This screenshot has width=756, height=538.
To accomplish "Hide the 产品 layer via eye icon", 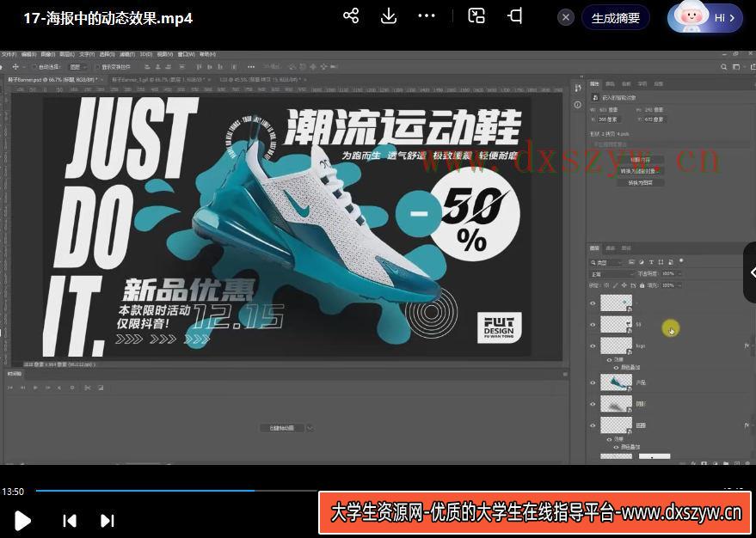I will pyautogui.click(x=593, y=382).
